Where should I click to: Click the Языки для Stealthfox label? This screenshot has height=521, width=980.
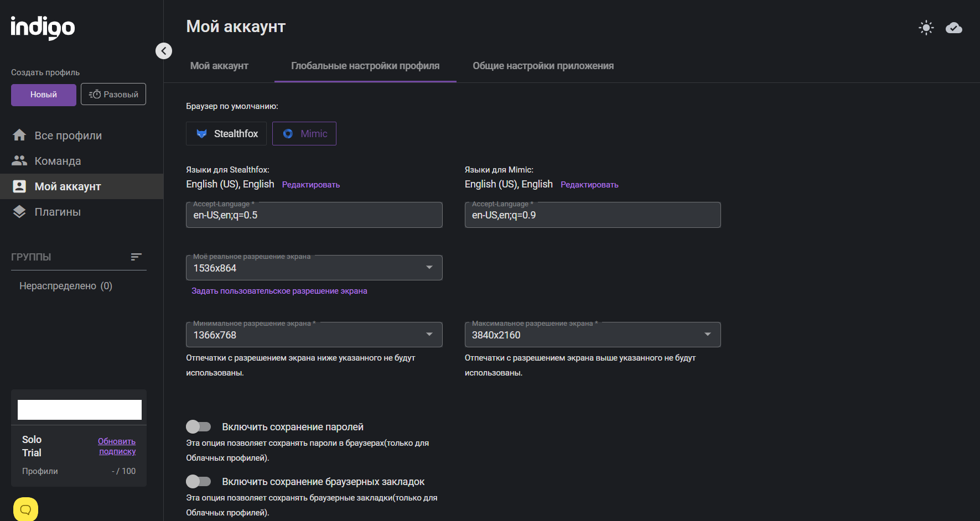tap(227, 170)
